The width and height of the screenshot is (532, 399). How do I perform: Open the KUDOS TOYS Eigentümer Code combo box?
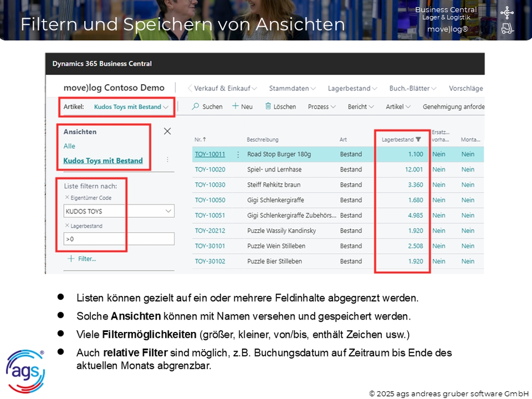(x=119, y=211)
